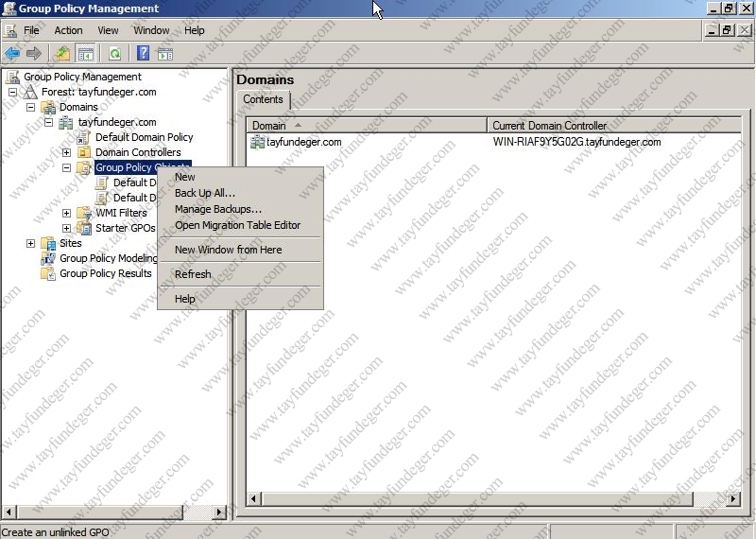Click the Forward arrow toolbar icon
The image size is (756, 539).
pos(34,53)
